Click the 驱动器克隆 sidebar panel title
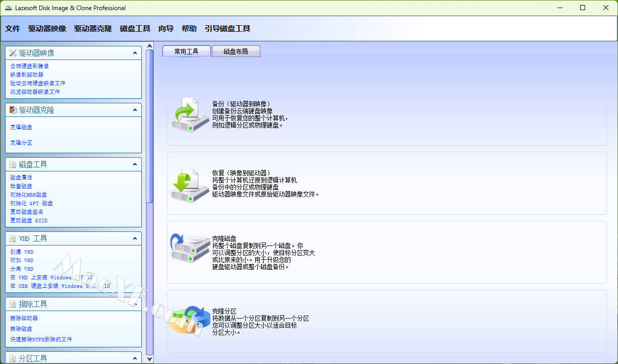The width and height of the screenshot is (618, 364). [37, 110]
